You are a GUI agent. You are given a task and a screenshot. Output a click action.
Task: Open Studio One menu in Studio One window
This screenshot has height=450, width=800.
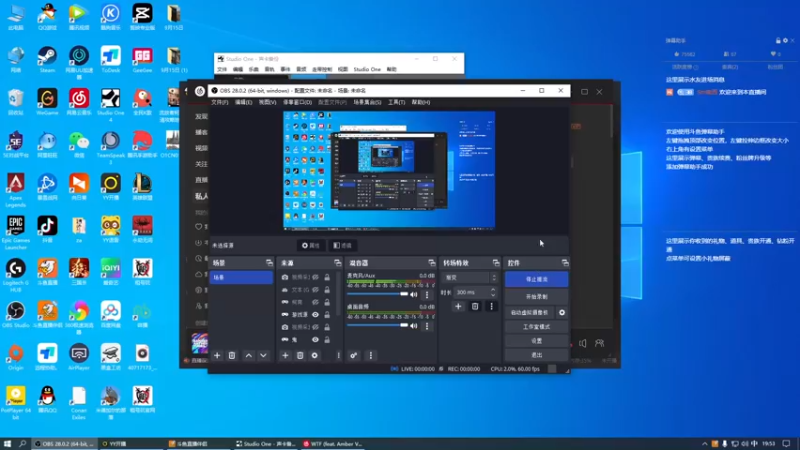[367, 69]
